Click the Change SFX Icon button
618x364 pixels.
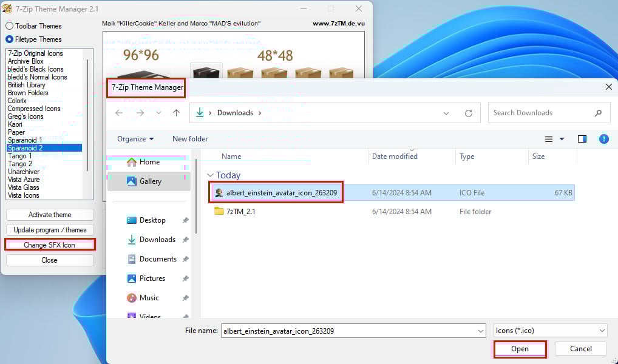pos(50,244)
